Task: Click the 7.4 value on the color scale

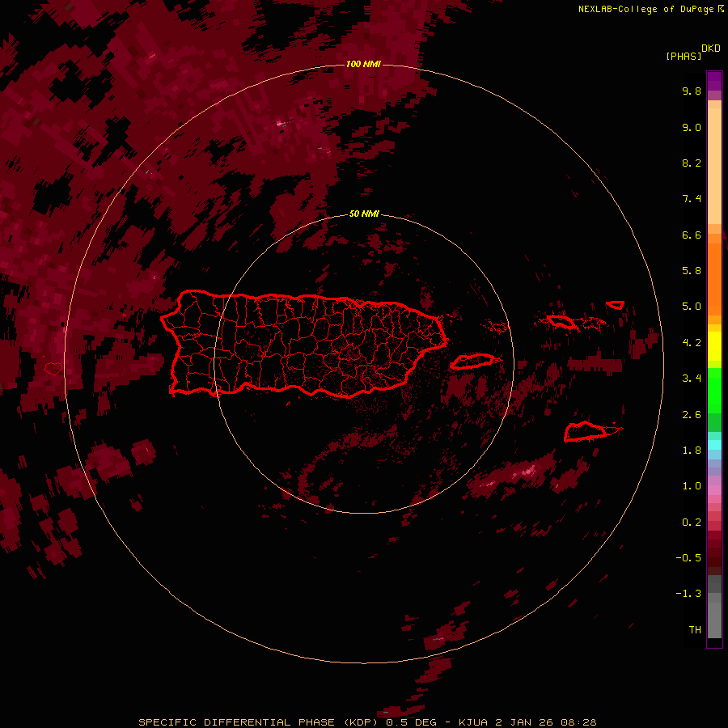Action: click(692, 199)
